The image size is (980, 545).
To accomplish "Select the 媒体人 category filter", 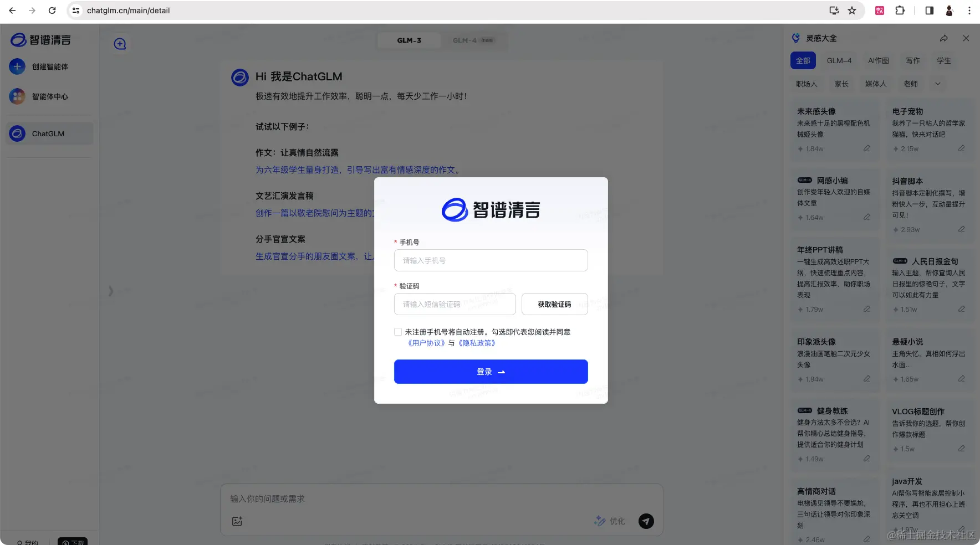I will click(876, 84).
